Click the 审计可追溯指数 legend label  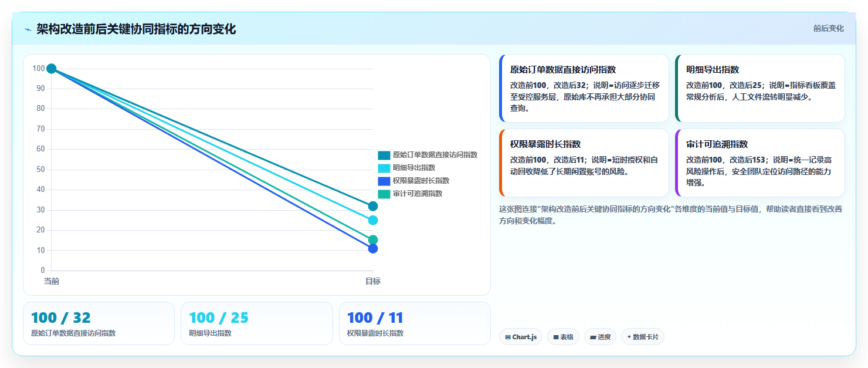click(x=418, y=194)
